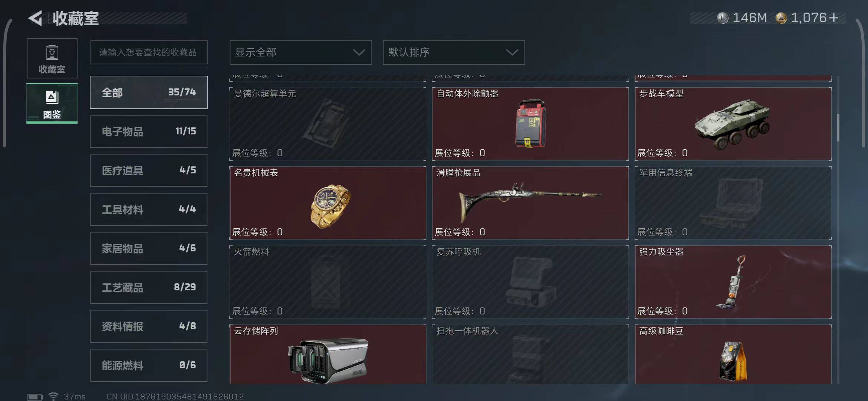Click the back arrow next to 收藏室

(x=36, y=18)
